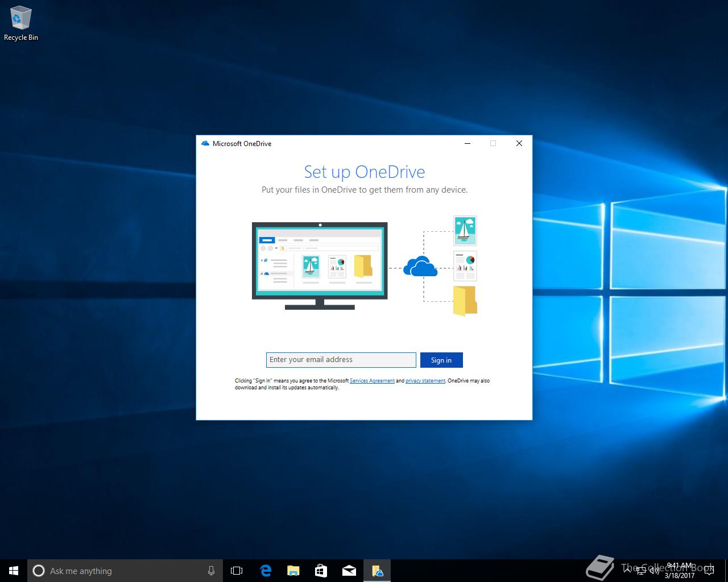Open the privacy statement link
The width and height of the screenshot is (728, 582).
(x=425, y=381)
